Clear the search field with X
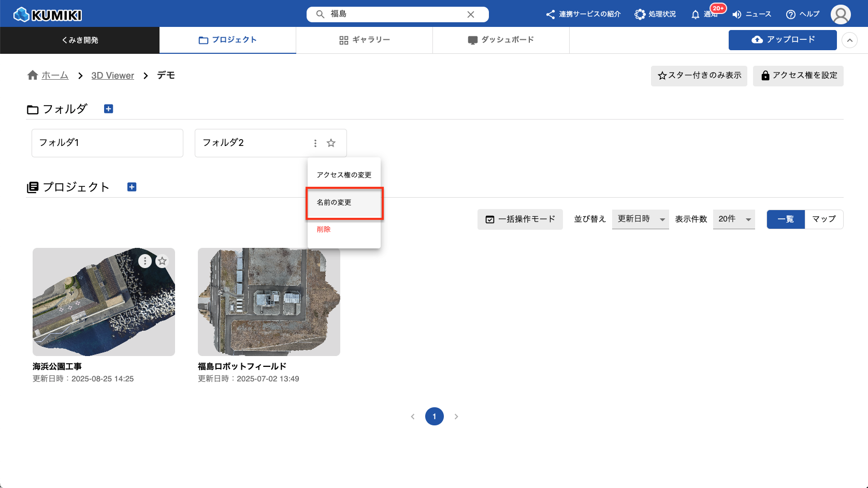Screen dimensions: 868x488 click(470, 14)
